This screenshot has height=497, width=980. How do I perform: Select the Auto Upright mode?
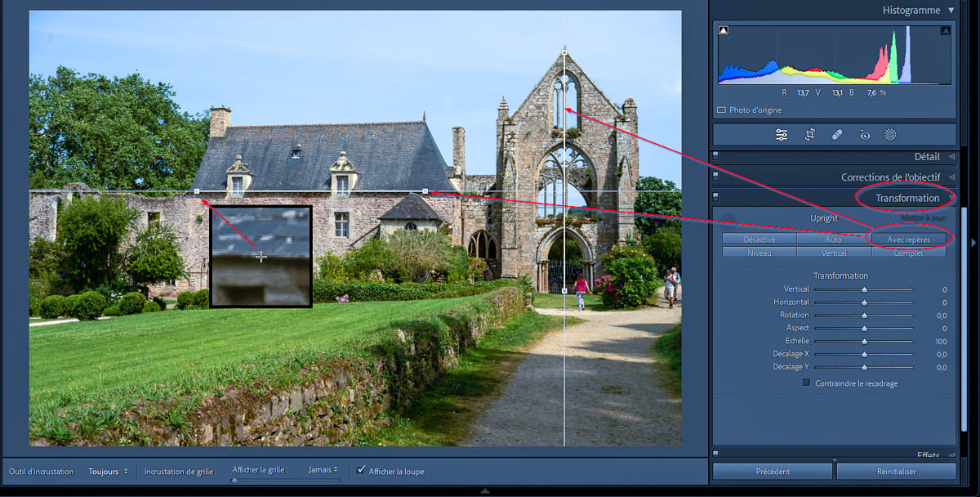pos(833,240)
